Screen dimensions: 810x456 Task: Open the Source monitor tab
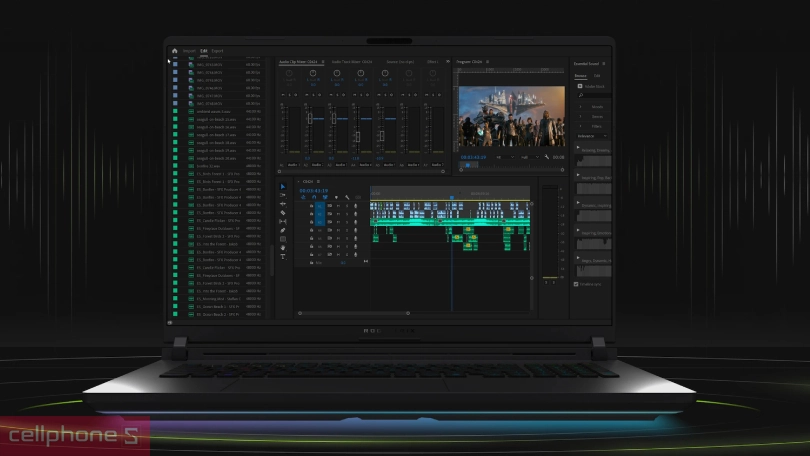400,62
